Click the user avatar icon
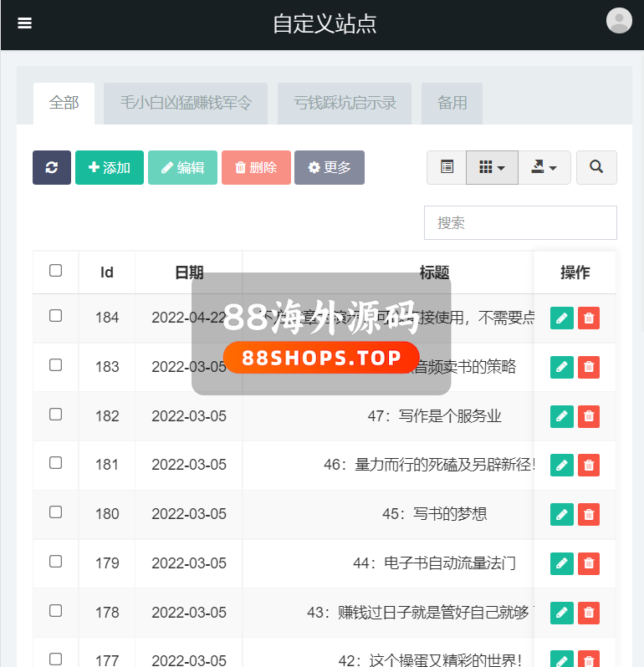The height and width of the screenshot is (667, 644). [x=619, y=21]
